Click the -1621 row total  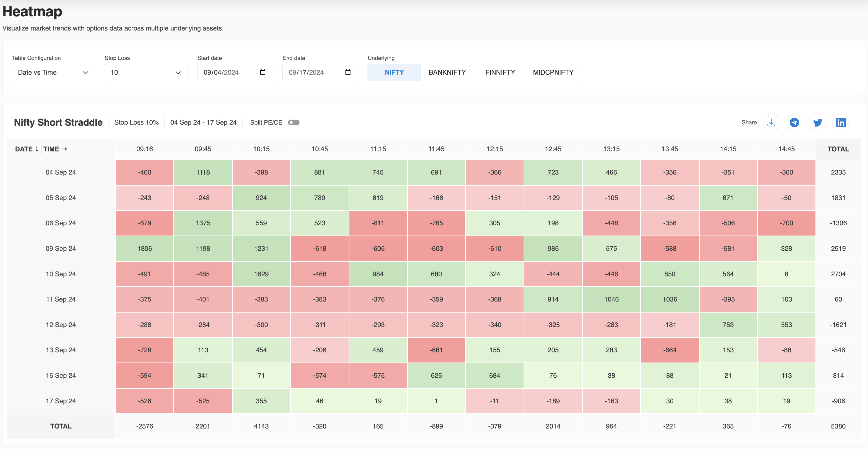coord(838,325)
